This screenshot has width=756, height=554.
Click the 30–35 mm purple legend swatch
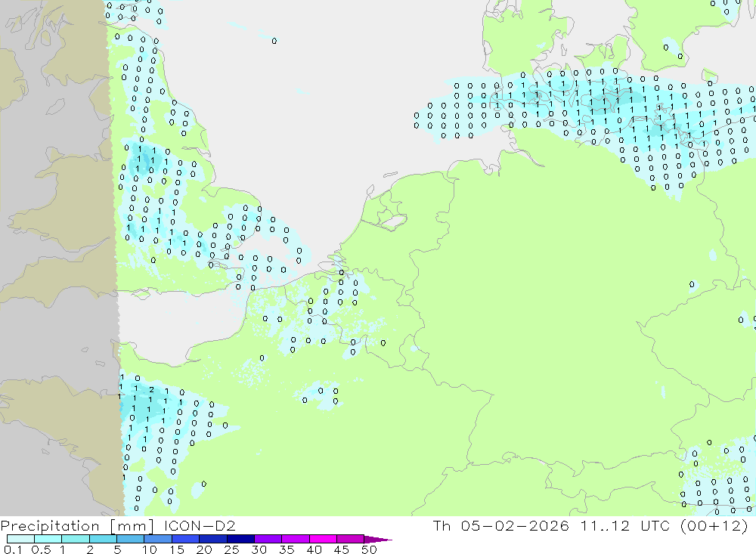pyautogui.click(x=268, y=539)
